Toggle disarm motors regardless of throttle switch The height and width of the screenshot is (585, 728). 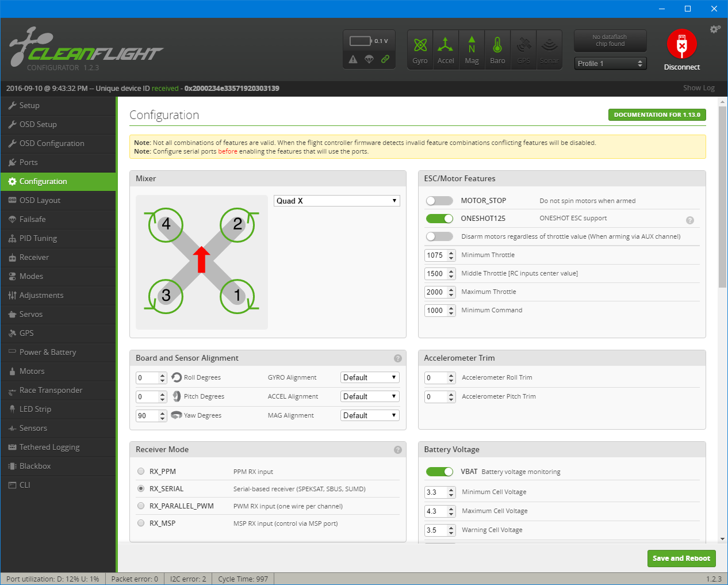(439, 236)
